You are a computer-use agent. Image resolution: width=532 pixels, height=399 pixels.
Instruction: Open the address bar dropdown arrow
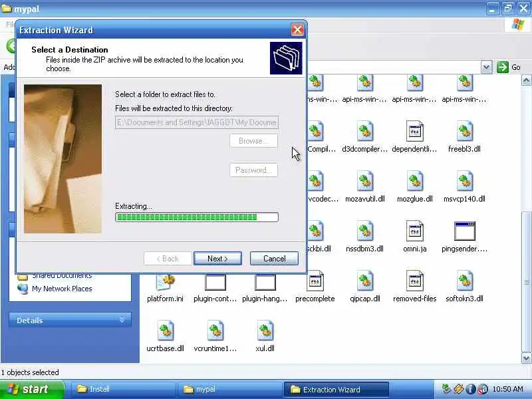[486, 67]
